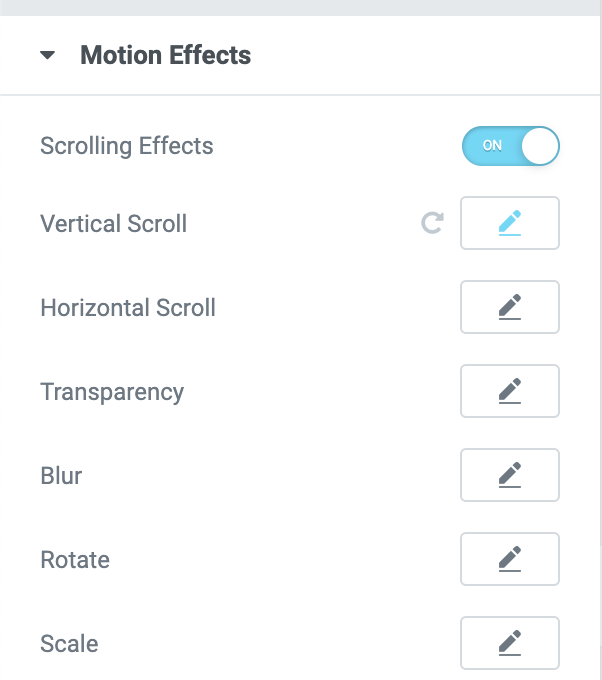Click the Motion Effects section title
Image resolution: width=602 pixels, height=680 pixels.
pyautogui.click(x=165, y=55)
